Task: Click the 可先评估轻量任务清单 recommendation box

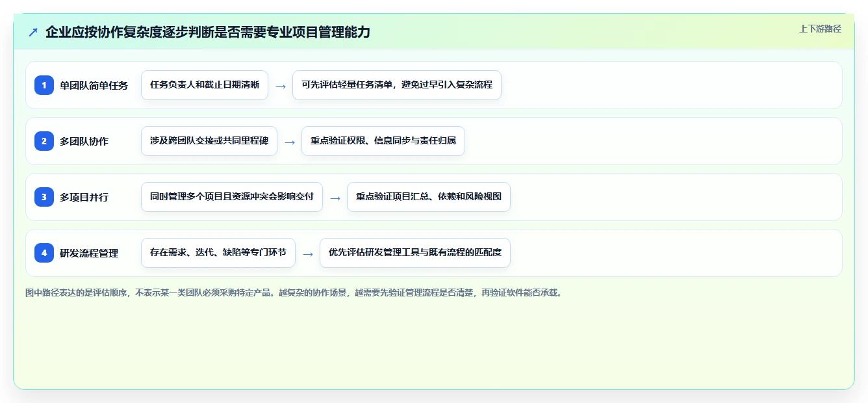Action: pos(397,85)
